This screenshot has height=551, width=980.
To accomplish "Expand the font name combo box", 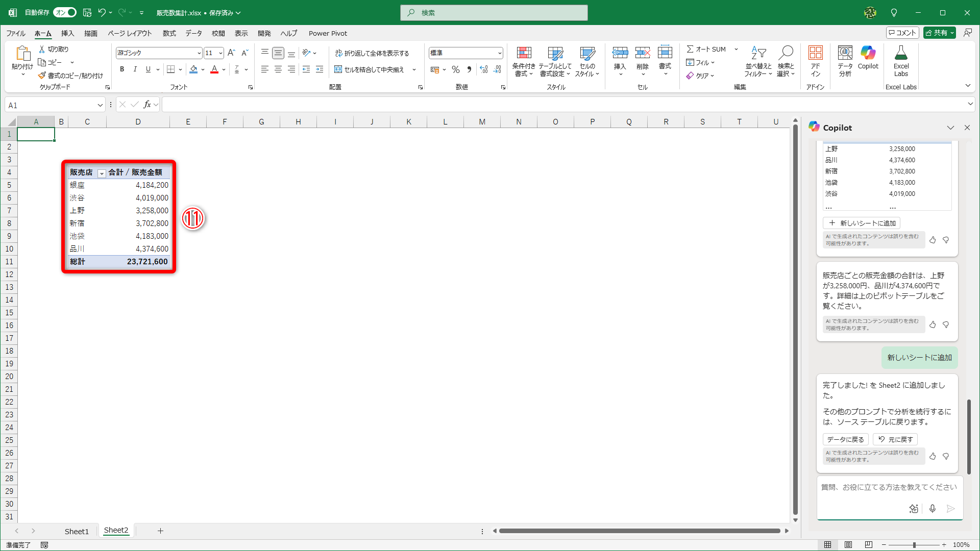I will click(x=199, y=53).
